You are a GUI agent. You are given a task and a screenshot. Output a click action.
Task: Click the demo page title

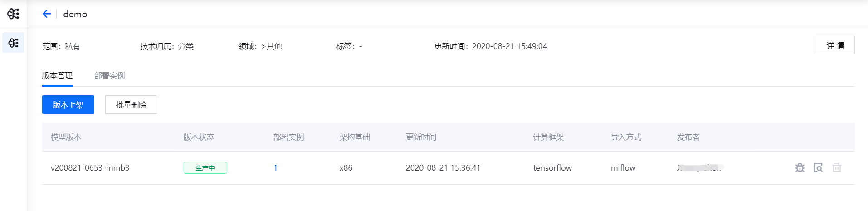point(75,14)
